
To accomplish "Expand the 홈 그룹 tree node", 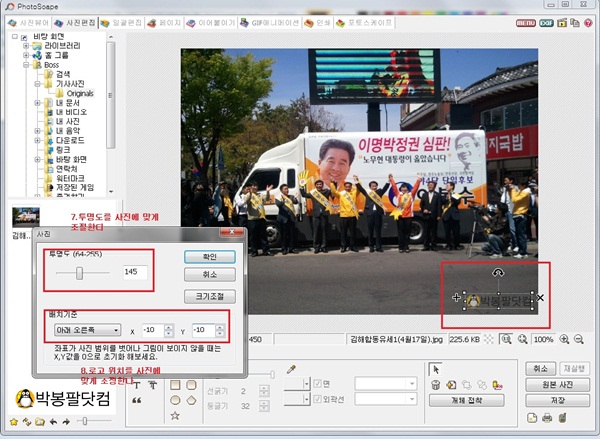I will 27,55.
